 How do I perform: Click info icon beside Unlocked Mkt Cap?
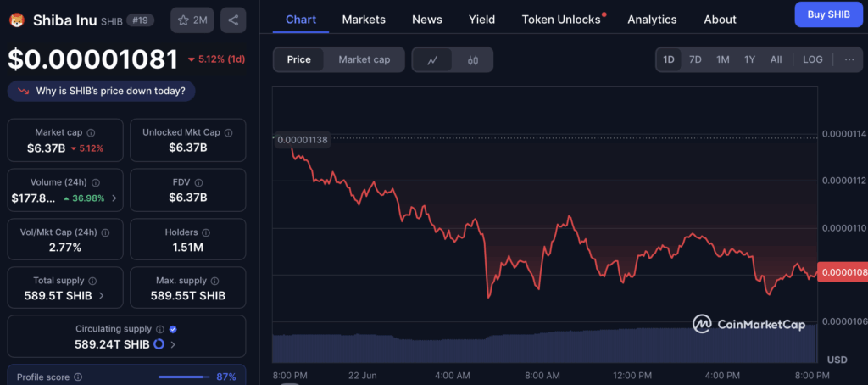pyautogui.click(x=228, y=133)
